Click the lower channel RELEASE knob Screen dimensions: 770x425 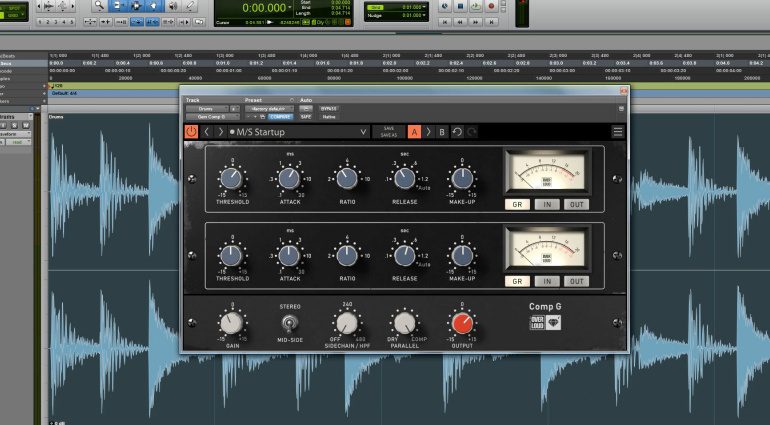click(x=405, y=255)
